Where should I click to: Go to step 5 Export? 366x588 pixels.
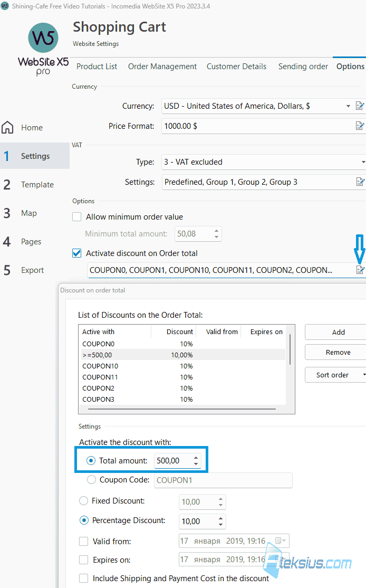click(x=35, y=270)
